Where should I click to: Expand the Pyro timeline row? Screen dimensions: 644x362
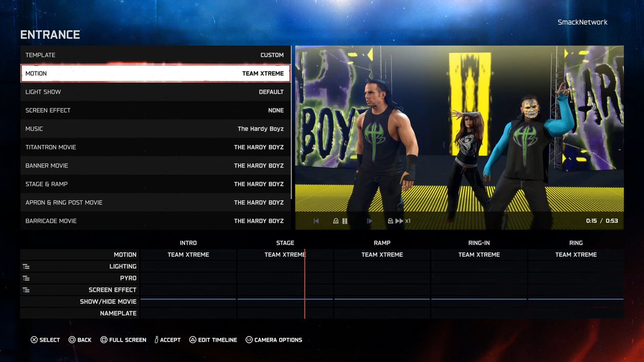coord(26,278)
